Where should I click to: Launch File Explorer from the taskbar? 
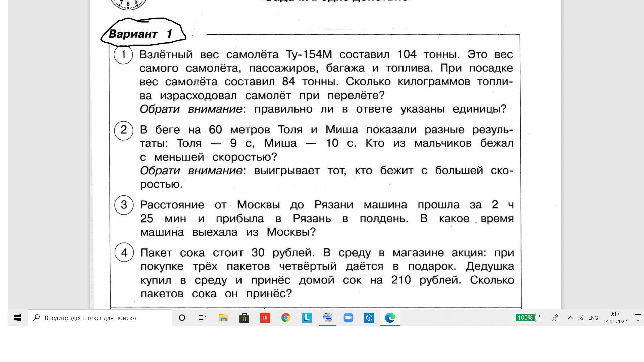click(x=223, y=318)
